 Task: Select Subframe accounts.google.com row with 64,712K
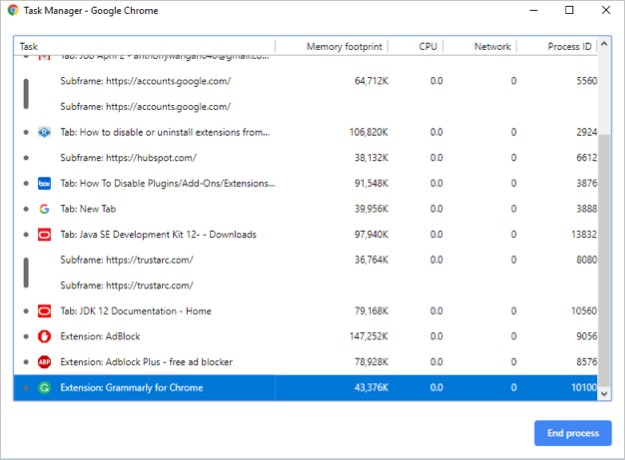click(x=306, y=81)
